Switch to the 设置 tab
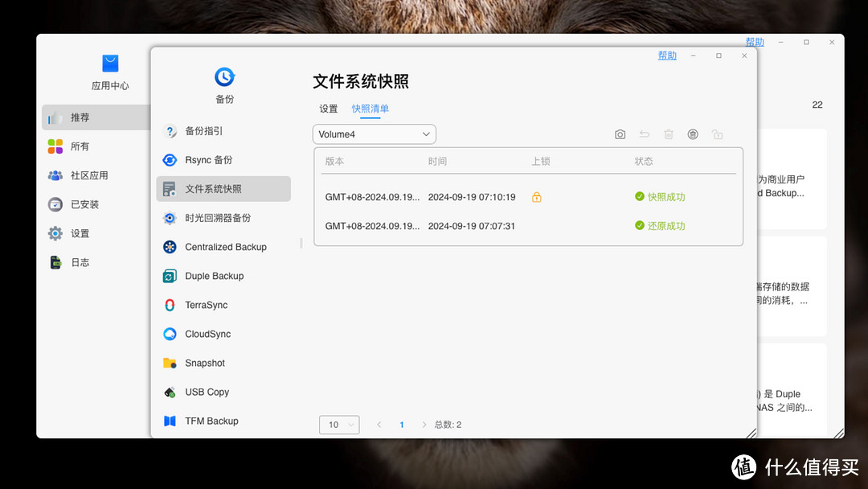868x489 pixels. tap(328, 108)
